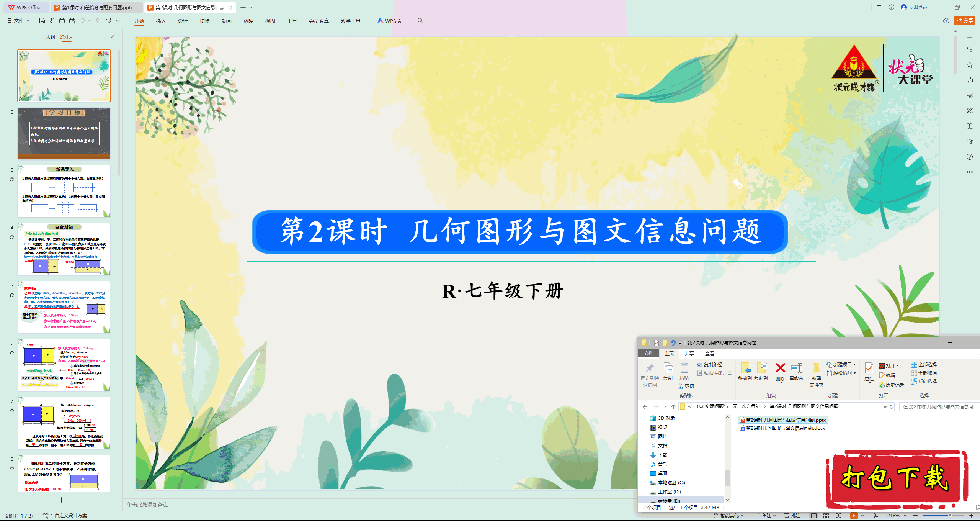This screenshot has width=980, height=521.
Task: Open the 视图 ribbon tab
Action: pos(270,21)
